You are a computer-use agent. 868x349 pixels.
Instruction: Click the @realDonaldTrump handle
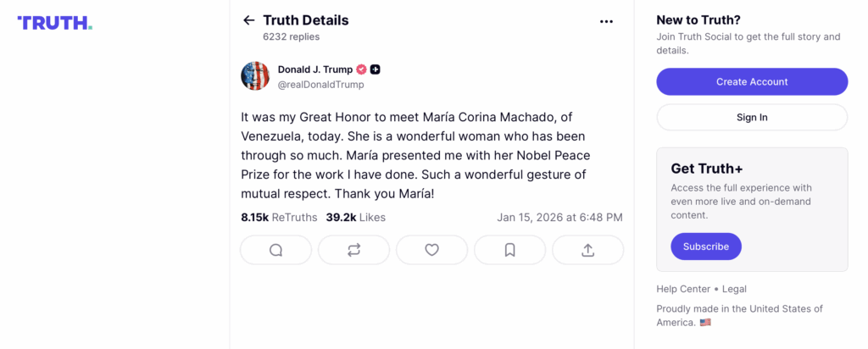point(320,85)
